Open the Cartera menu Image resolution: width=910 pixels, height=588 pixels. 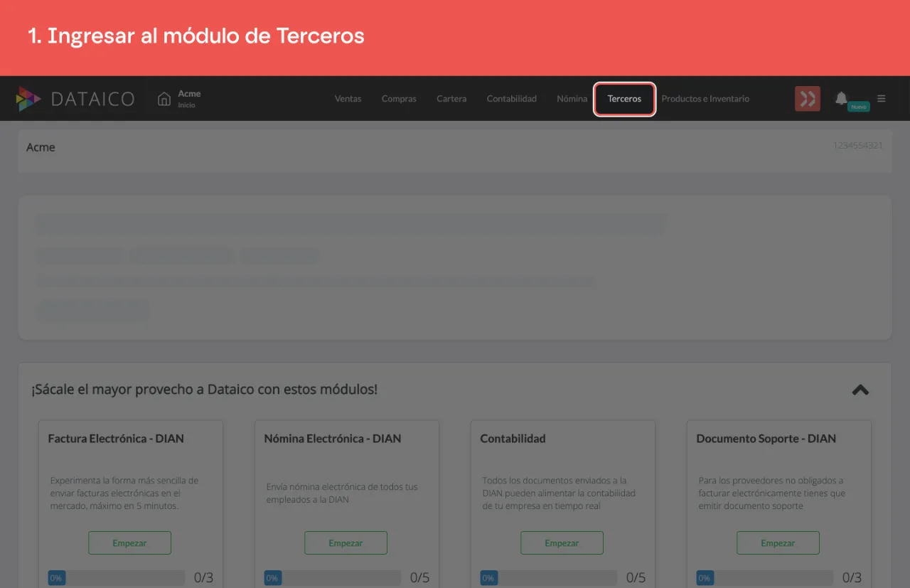(x=451, y=99)
